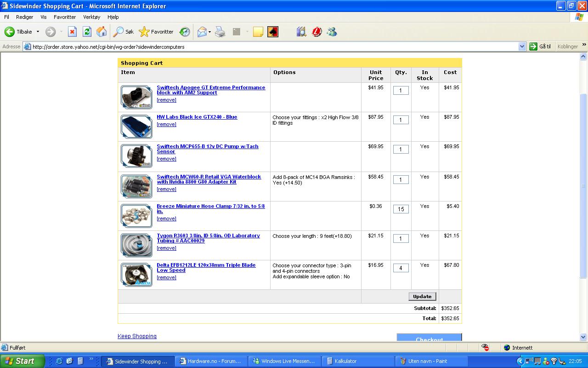This screenshot has height=368, width=588.
Task: Edit quantity field for Delta fan (4)
Action: coord(401,268)
